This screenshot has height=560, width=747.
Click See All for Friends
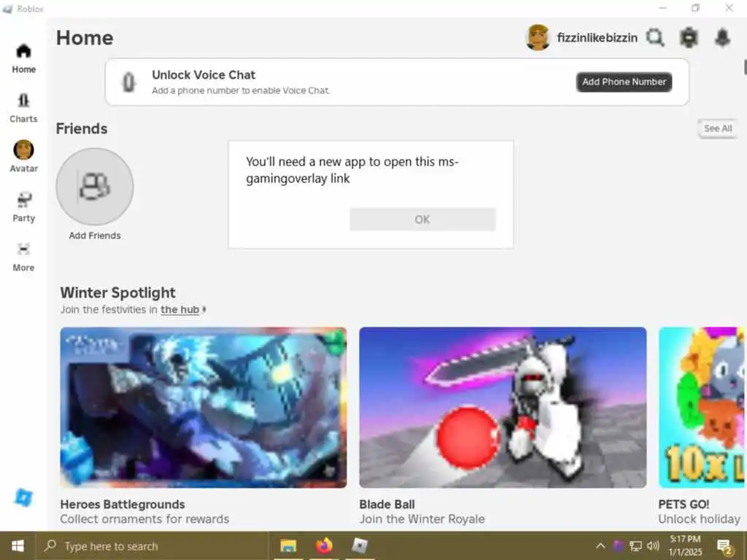(x=718, y=128)
